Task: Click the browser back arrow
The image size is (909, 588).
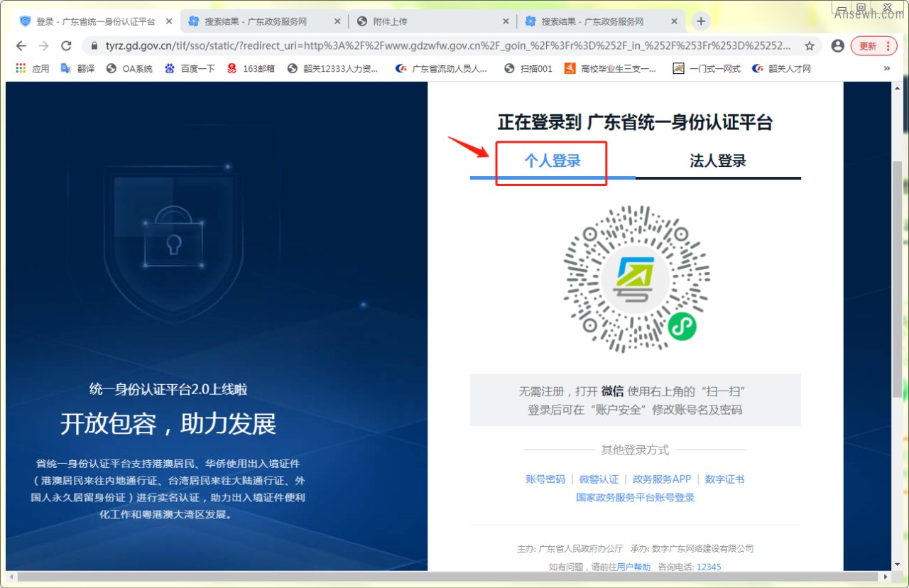Action: coord(21,46)
